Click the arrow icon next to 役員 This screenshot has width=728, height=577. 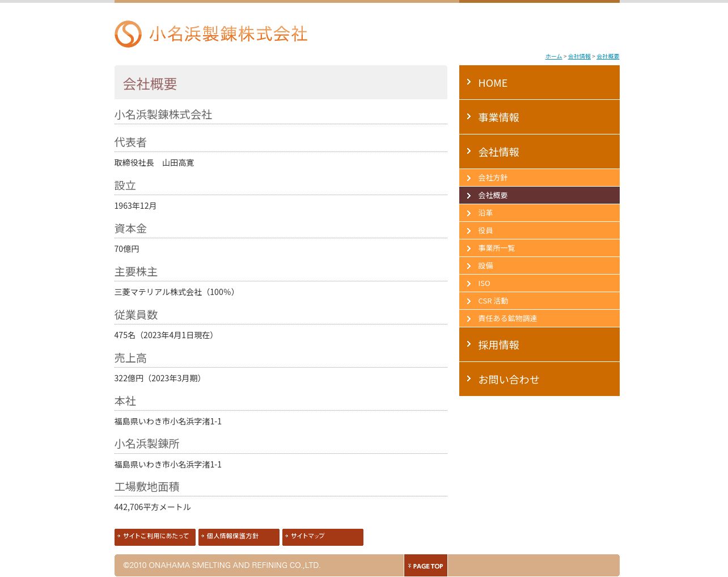tap(469, 231)
